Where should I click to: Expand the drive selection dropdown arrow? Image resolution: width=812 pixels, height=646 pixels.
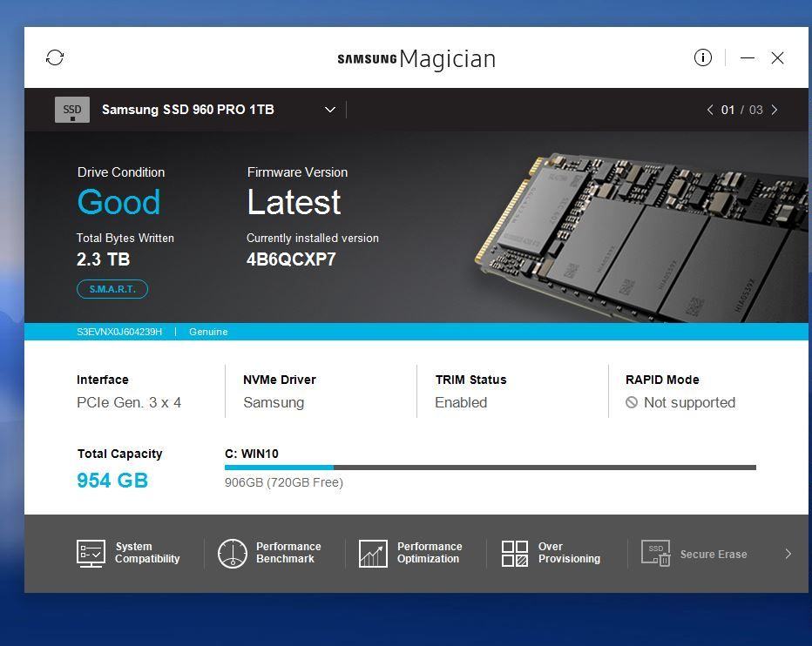tap(330, 110)
